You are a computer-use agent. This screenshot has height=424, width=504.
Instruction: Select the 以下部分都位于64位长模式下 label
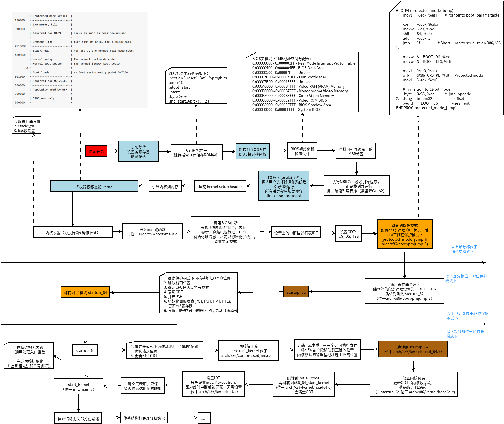(465, 334)
